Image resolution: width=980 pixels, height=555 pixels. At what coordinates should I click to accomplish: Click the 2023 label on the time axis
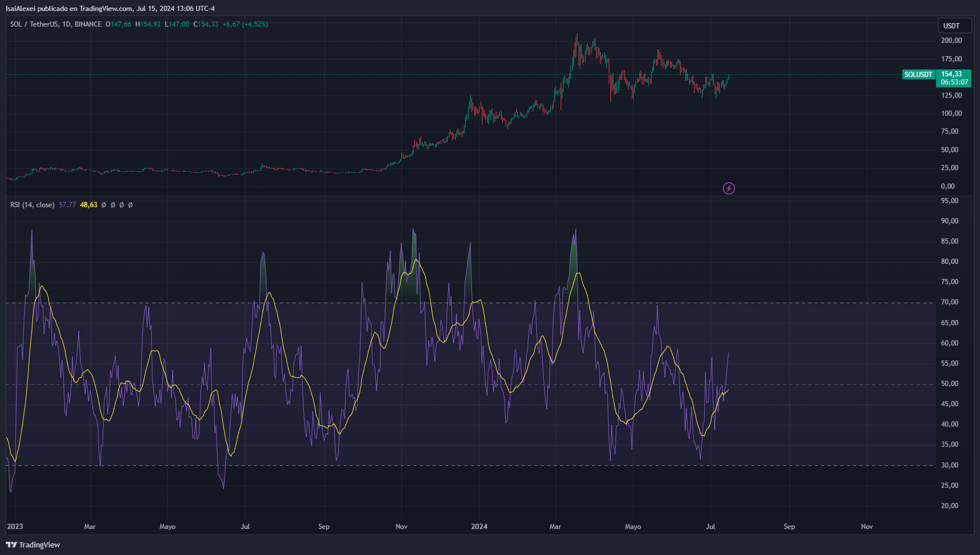pos(15,527)
